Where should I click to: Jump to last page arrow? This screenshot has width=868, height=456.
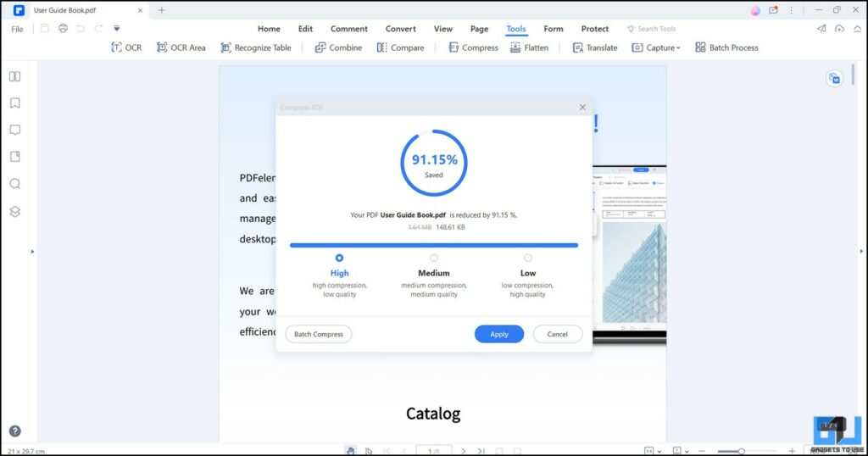481,451
